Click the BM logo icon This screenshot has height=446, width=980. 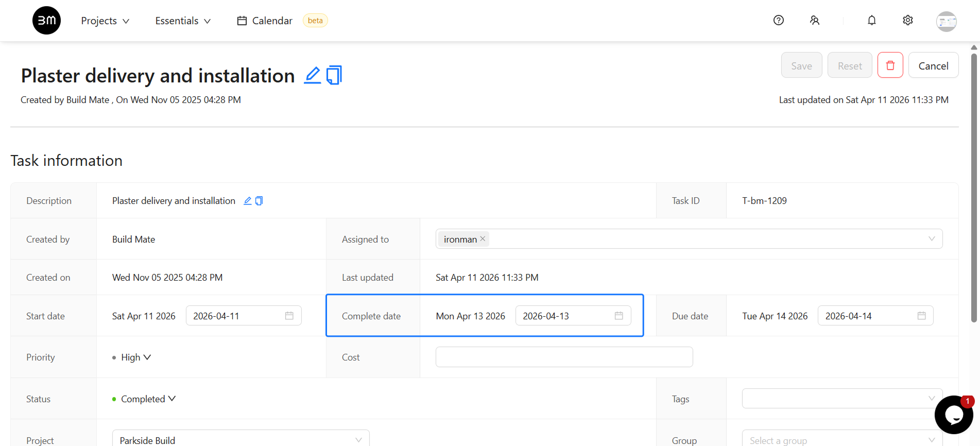46,21
